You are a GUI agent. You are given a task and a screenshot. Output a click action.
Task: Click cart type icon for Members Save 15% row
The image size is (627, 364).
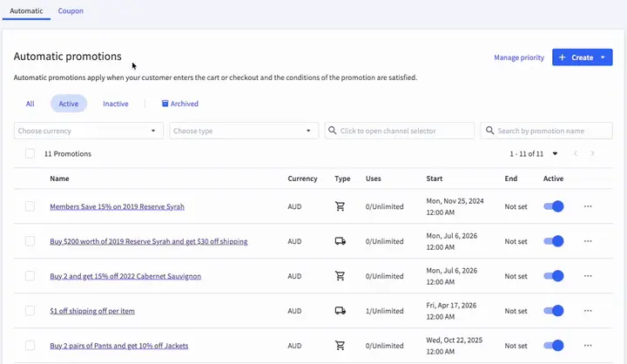(x=340, y=206)
